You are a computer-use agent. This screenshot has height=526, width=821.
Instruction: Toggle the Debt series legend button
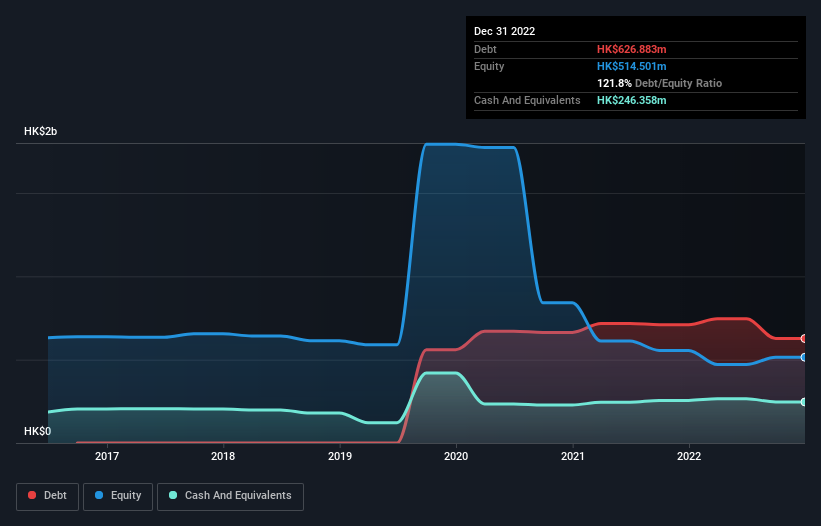47,496
